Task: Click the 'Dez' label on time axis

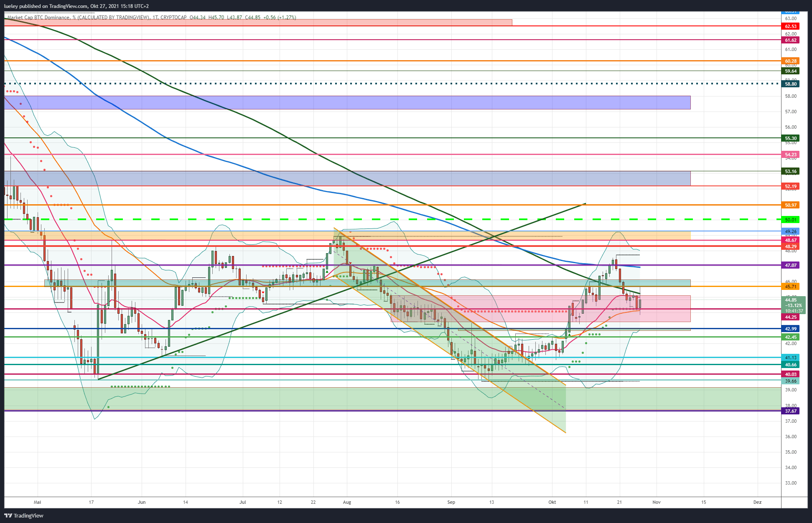Action: tap(757, 502)
